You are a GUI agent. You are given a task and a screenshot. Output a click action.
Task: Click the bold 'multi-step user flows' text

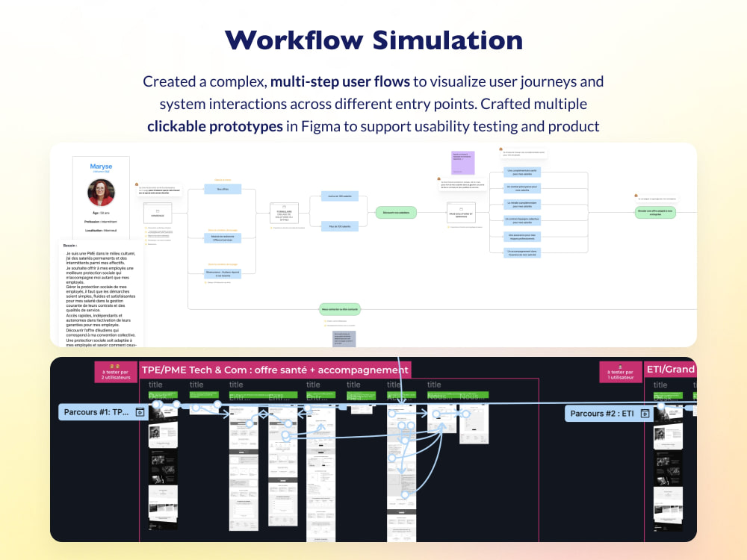340,81
